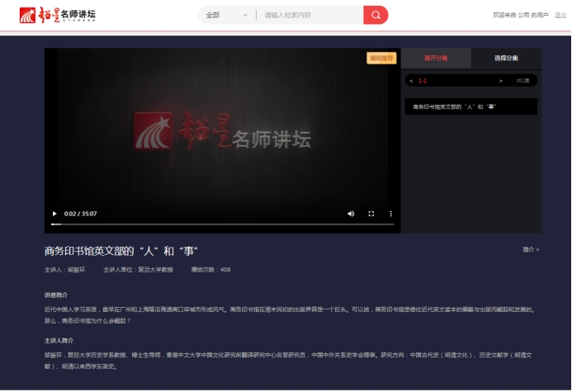
Task: Open the video player more options menu
Action: tap(390, 214)
